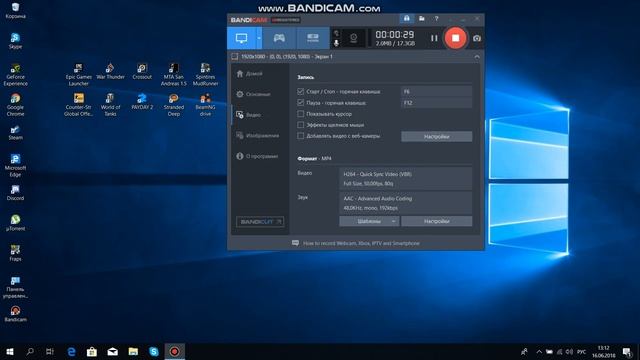Viewport: 640px width, 360px height.
Task: Open the Домой section in sidebar
Action: pos(250,74)
